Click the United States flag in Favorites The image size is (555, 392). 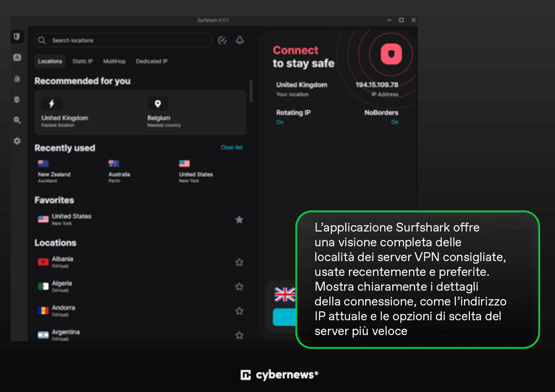coord(43,220)
